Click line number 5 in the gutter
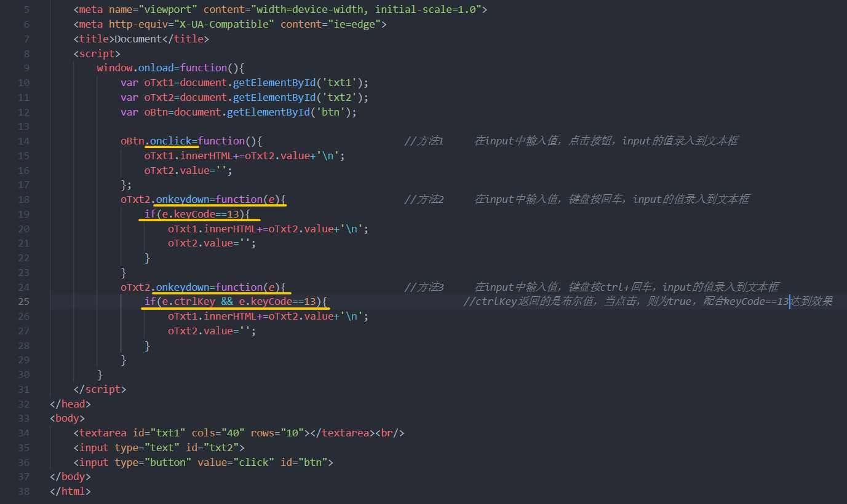Viewport: 847px width, 504px height. click(26, 9)
